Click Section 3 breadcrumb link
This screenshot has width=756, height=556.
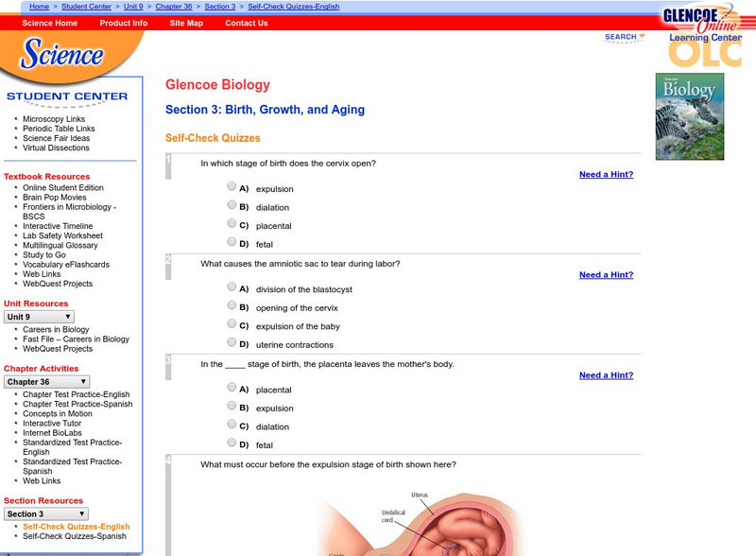tap(220, 7)
